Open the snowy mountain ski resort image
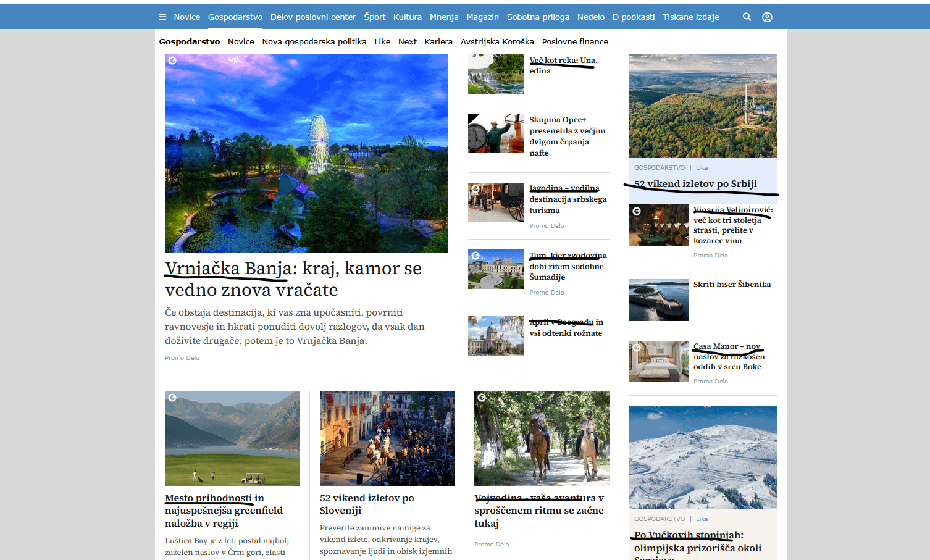Image resolution: width=930 pixels, height=560 pixels. [x=703, y=457]
